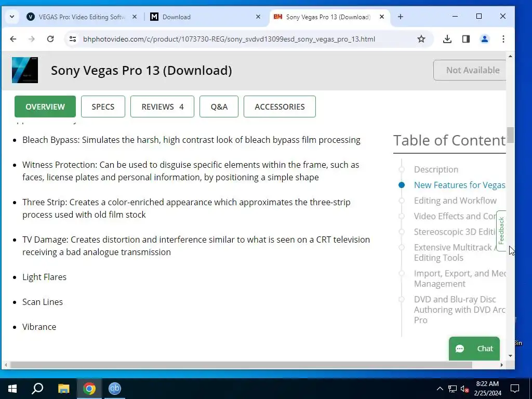The height and width of the screenshot is (399, 532).
Task: Open the notification center icon
Action: click(x=515, y=389)
